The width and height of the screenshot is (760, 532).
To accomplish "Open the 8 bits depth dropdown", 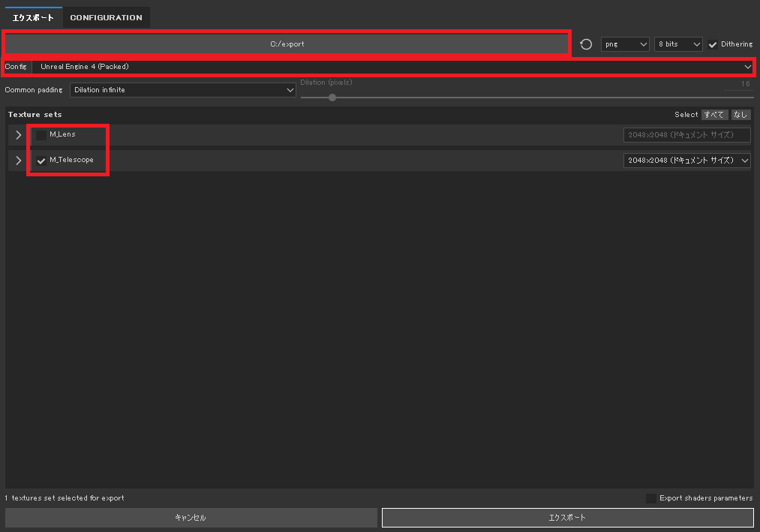I will 678,44.
